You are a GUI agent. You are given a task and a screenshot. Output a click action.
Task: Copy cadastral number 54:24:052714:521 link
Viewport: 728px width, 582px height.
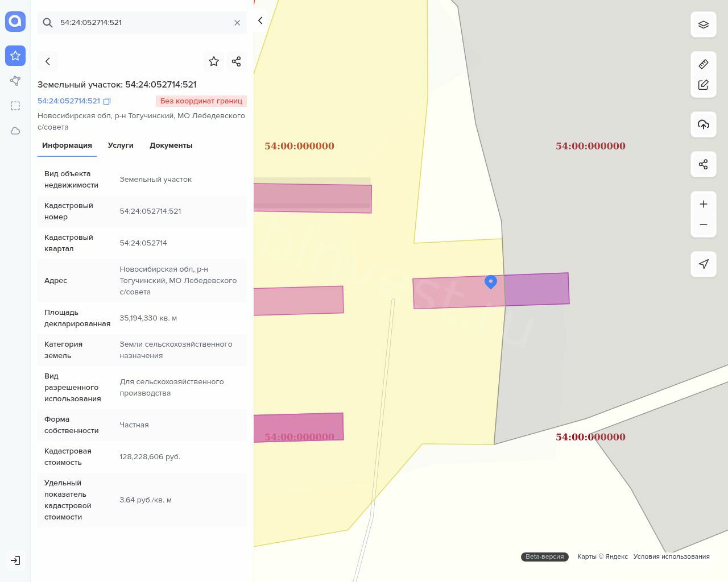(x=107, y=101)
